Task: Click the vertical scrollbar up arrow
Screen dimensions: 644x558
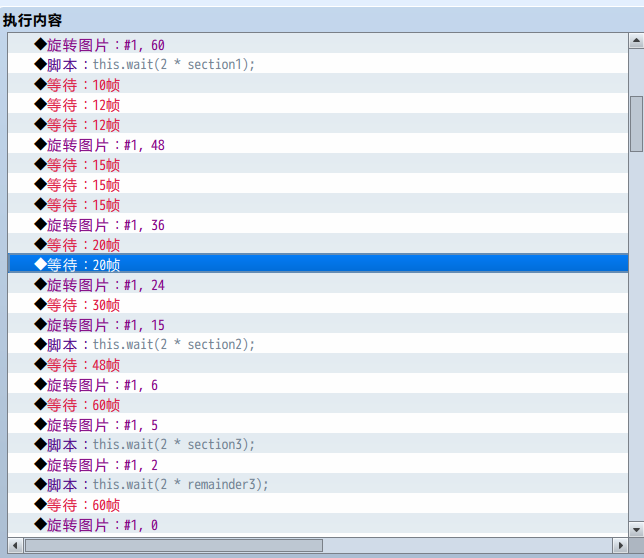Action: [636, 41]
